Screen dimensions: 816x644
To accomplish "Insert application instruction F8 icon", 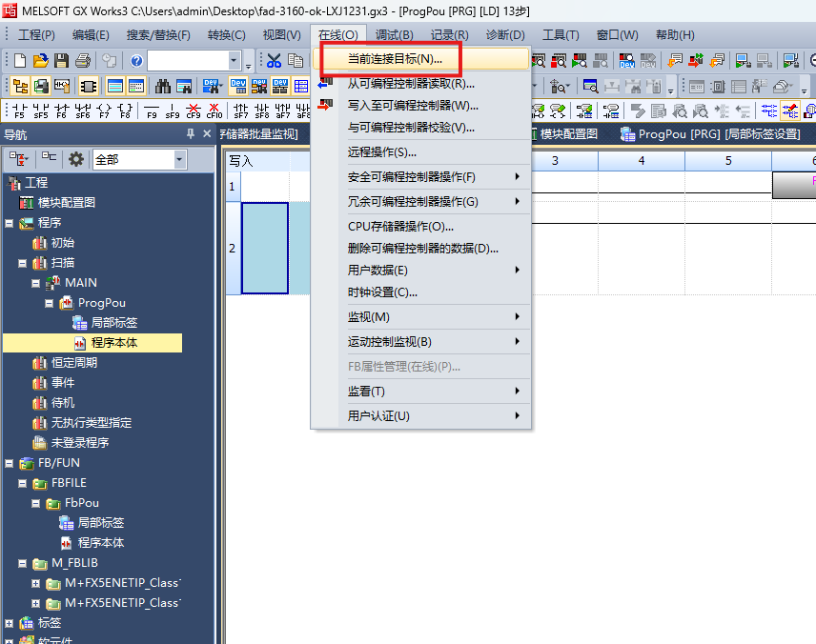I will [x=125, y=111].
